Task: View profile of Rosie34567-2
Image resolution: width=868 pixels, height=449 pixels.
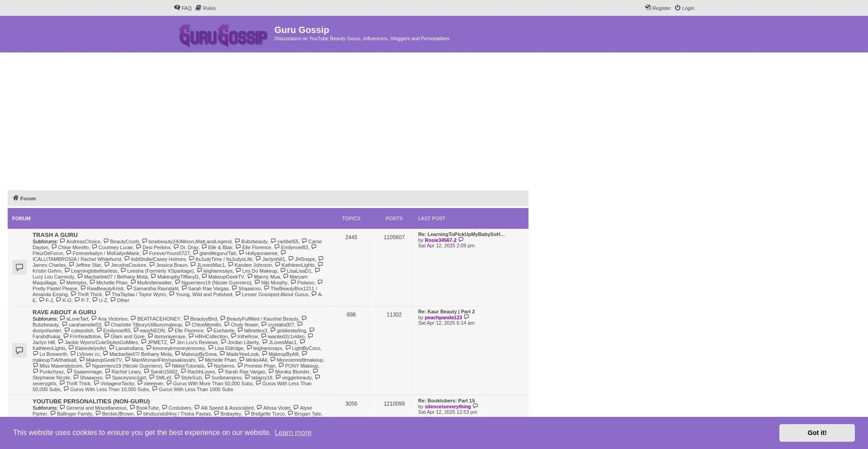Action: pyautogui.click(x=441, y=240)
